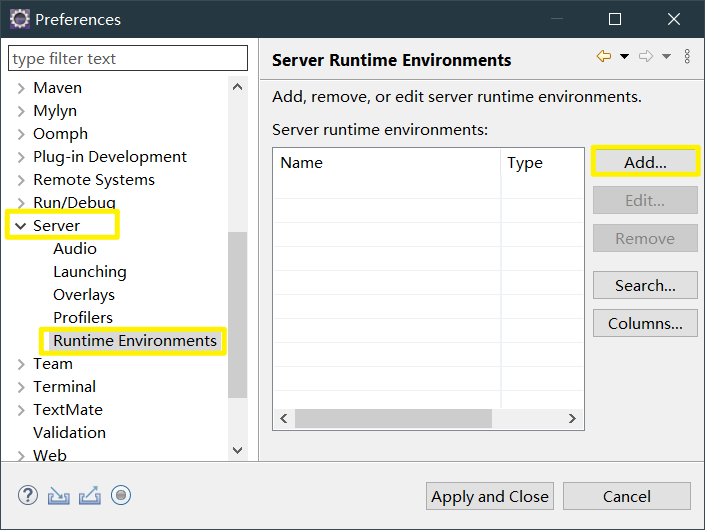Click the Add... button
This screenshot has height=530, width=705.
tap(645, 162)
